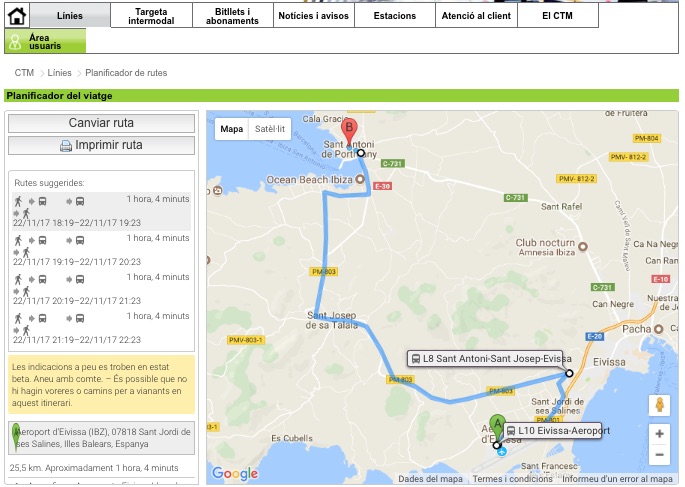Open the El CTM tab

pyautogui.click(x=557, y=16)
